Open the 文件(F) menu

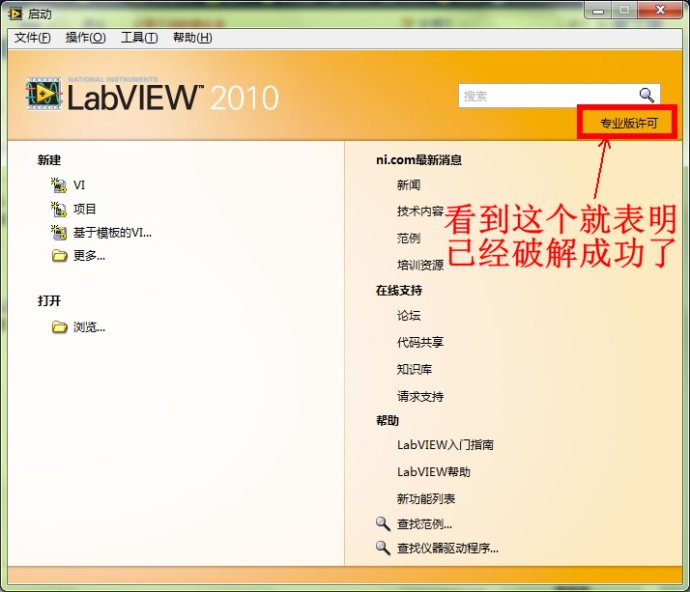[32, 38]
